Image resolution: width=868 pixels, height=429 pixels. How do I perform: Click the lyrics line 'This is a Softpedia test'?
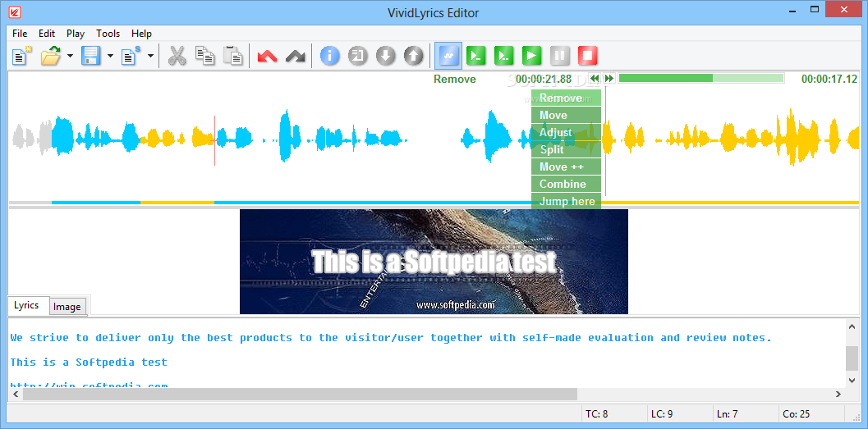click(x=89, y=363)
